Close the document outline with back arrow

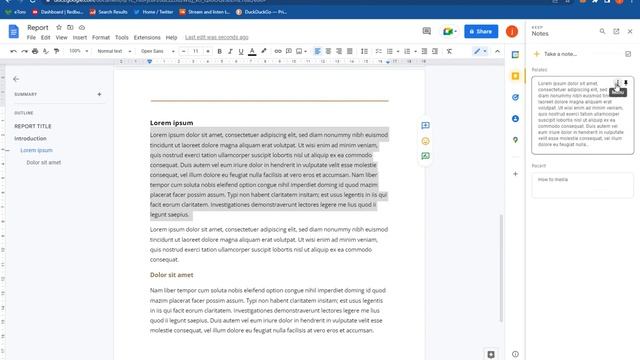click(x=16, y=79)
